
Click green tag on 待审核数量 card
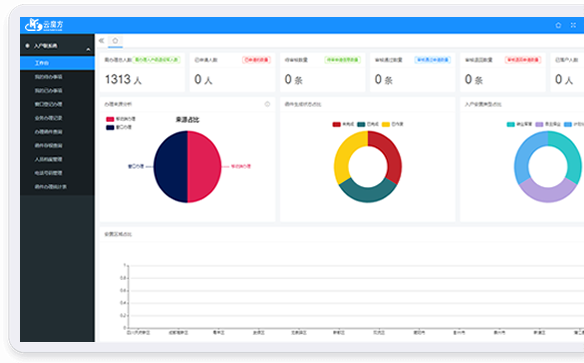click(x=343, y=60)
